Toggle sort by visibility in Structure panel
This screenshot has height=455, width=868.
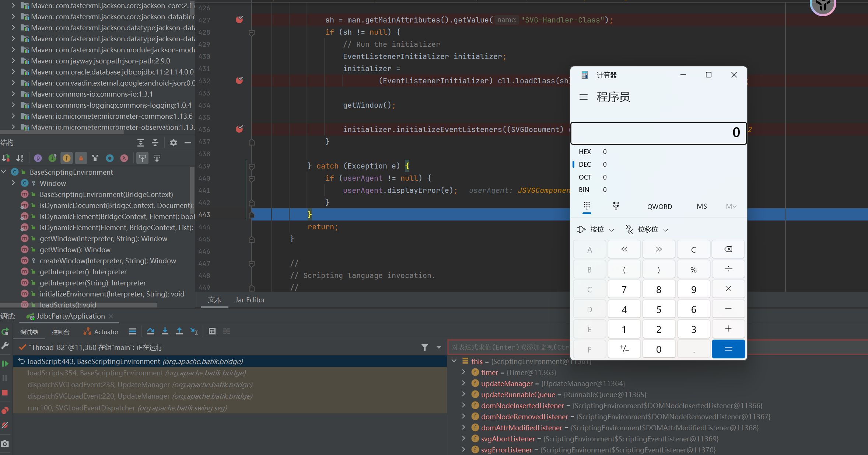tap(6, 158)
